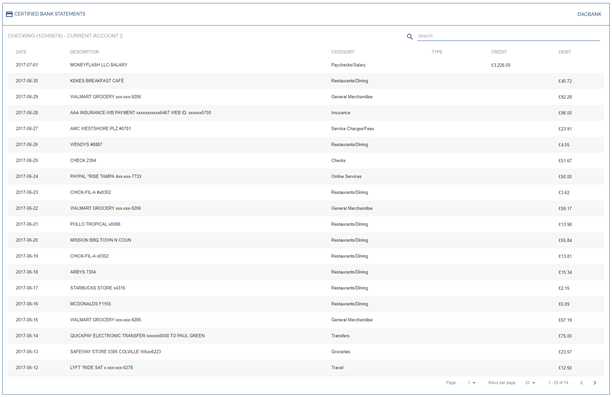Select SAFEWAY STORE COLVILLE transaction

point(115,352)
